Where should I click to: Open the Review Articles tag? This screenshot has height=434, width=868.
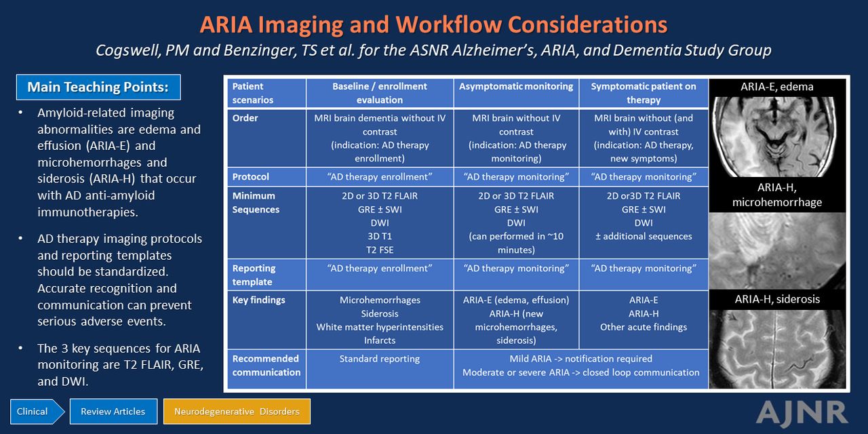point(113,411)
